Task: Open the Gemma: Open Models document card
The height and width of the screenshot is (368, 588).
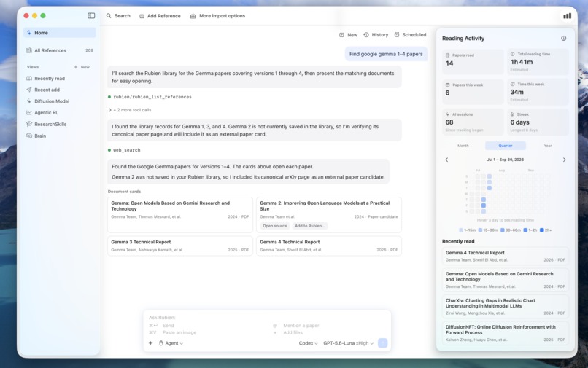Action: (x=180, y=215)
